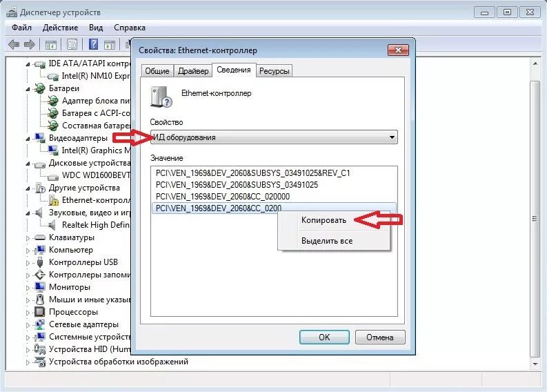Collapse the IDE ATA/ATAPI controllers node

[x=28, y=65]
